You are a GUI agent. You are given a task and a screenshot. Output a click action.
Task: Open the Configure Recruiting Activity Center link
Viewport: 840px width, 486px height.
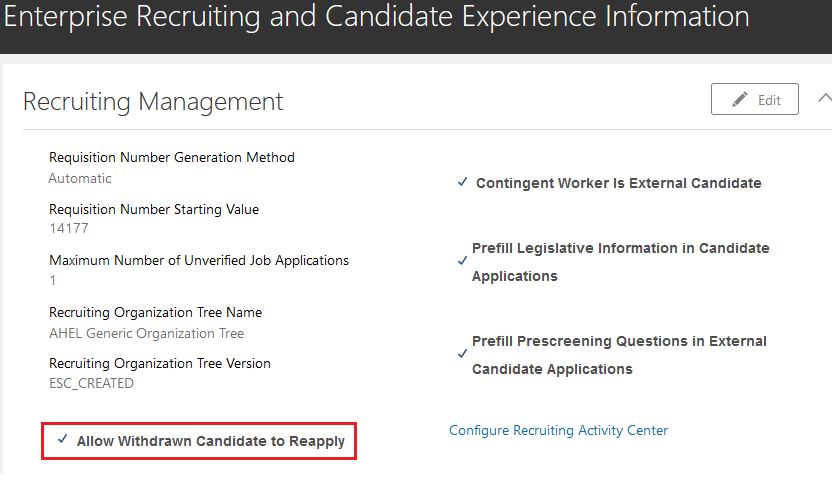click(x=558, y=430)
